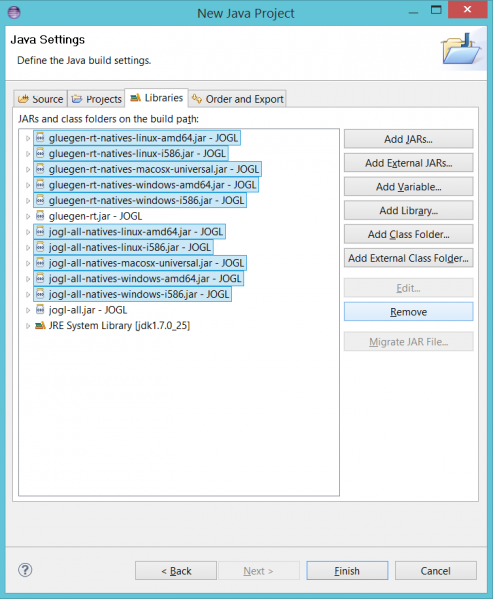Click the Add JARs... button
The image size is (493, 599).
[408, 139]
